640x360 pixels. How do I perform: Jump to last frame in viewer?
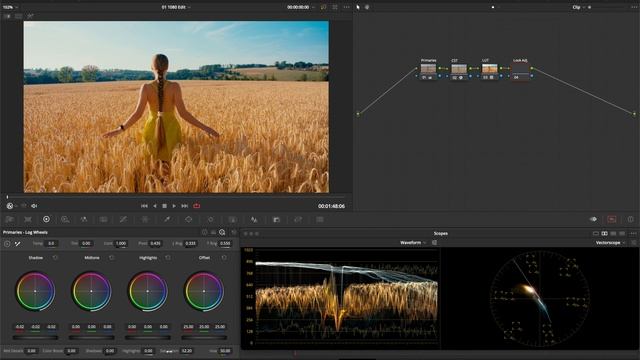pyautogui.click(x=184, y=206)
